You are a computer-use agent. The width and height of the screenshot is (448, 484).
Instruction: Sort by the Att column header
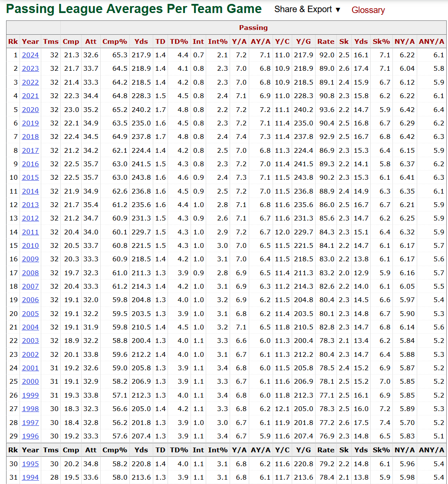91,42
